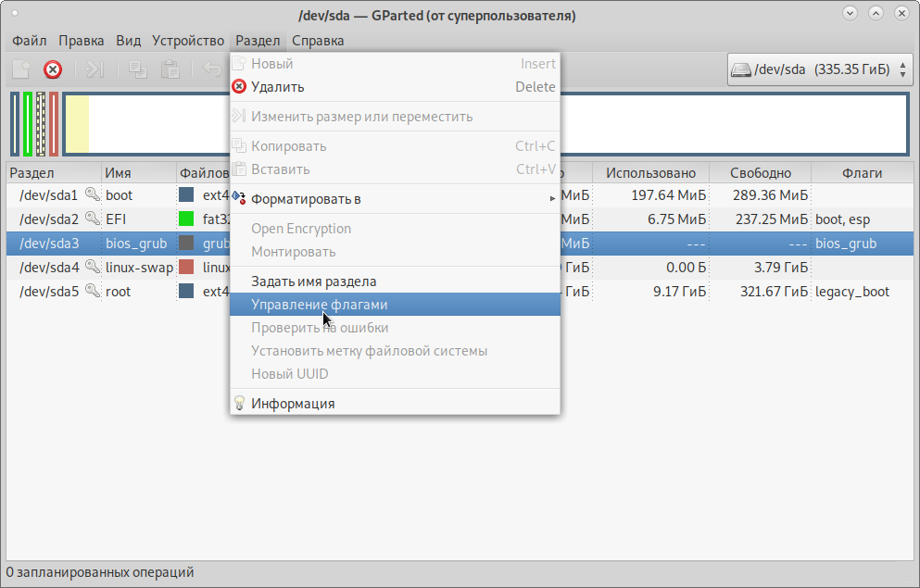
Task: Click the Свободно column header
Action: pyautogui.click(x=761, y=173)
